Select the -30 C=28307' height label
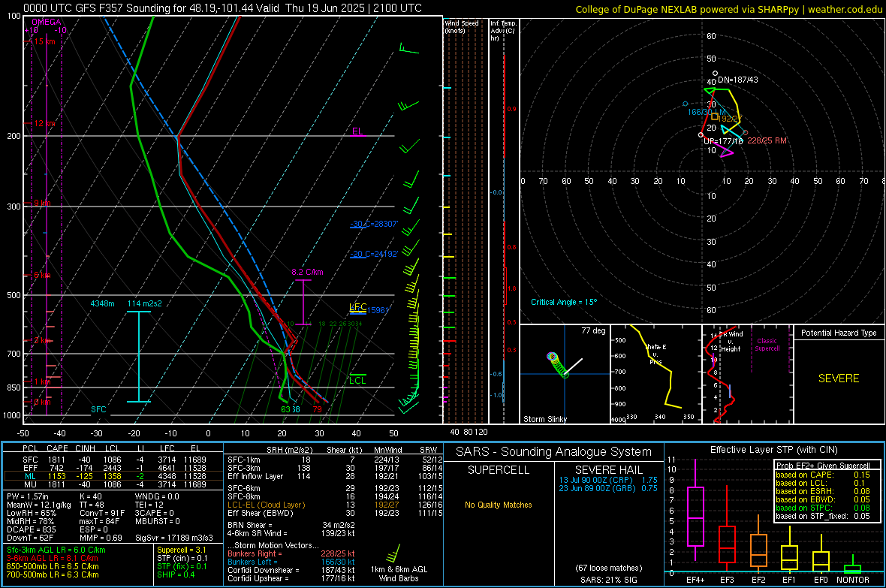 coord(374,224)
